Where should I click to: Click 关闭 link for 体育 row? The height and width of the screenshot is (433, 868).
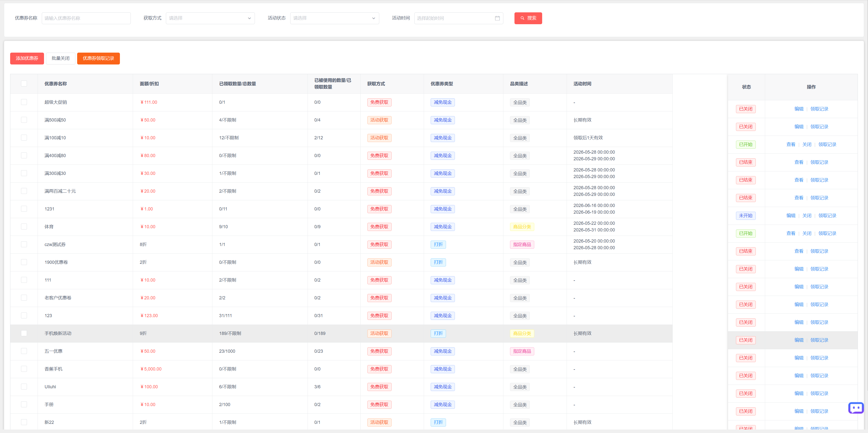tap(807, 233)
